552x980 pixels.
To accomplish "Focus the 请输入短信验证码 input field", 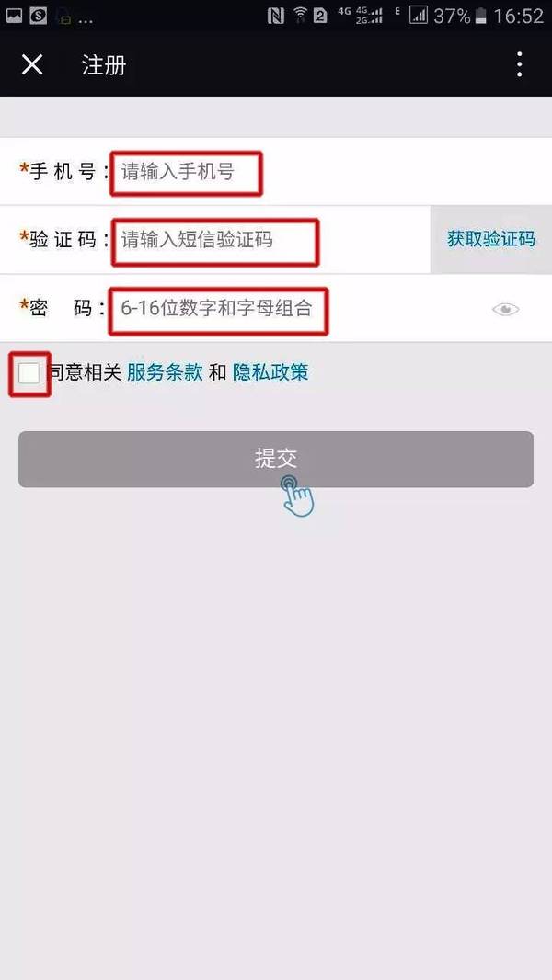I will 215,241.
